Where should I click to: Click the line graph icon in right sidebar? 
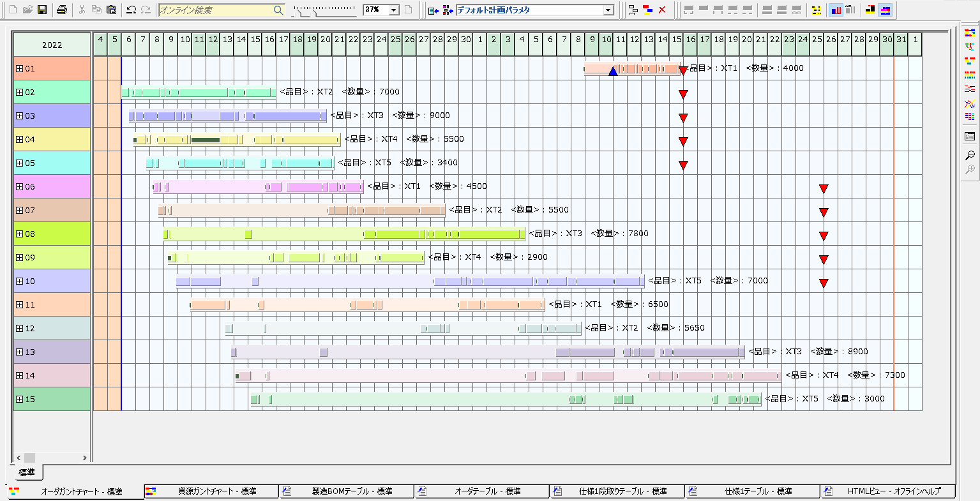[x=970, y=103]
